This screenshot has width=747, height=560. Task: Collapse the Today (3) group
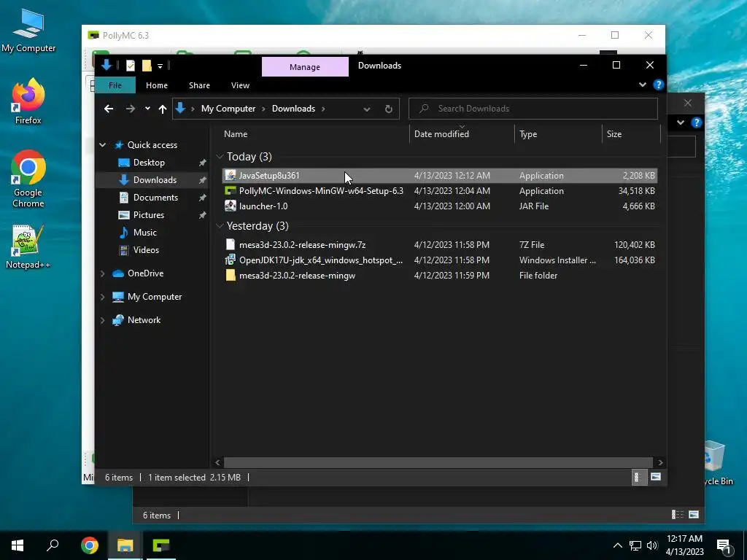point(220,157)
